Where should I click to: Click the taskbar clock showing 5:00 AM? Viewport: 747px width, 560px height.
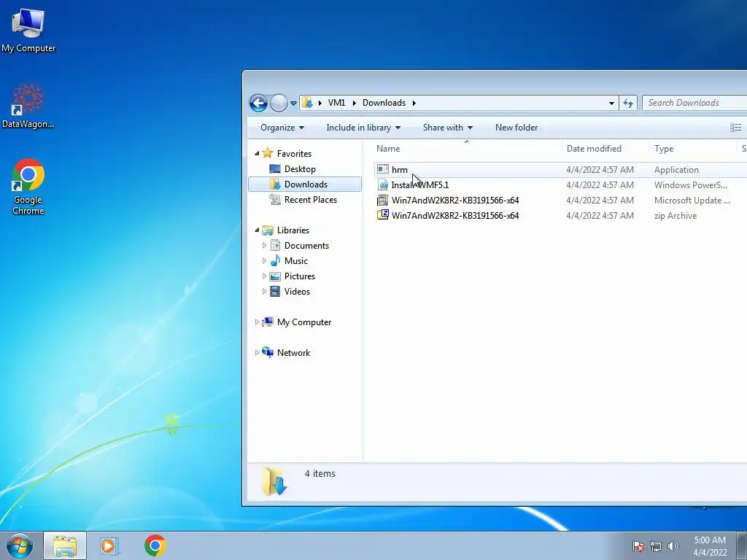pyautogui.click(x=710, y=546)
